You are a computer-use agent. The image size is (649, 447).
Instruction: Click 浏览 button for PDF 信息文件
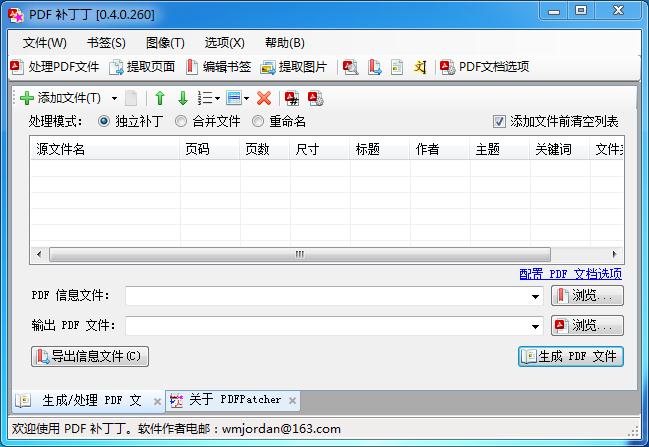click(587, 296)
